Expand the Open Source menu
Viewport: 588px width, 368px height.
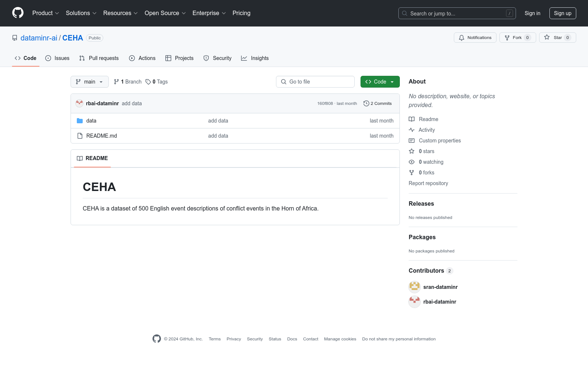165,13
